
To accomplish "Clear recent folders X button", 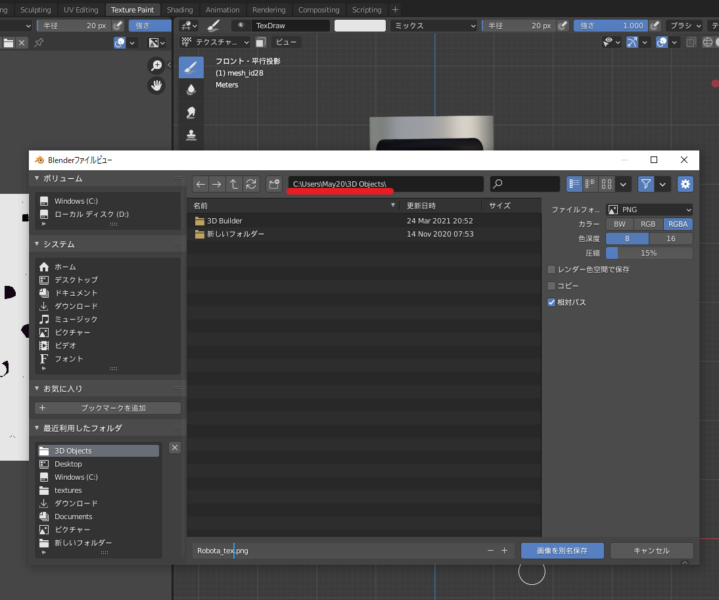I will point(175,448).
